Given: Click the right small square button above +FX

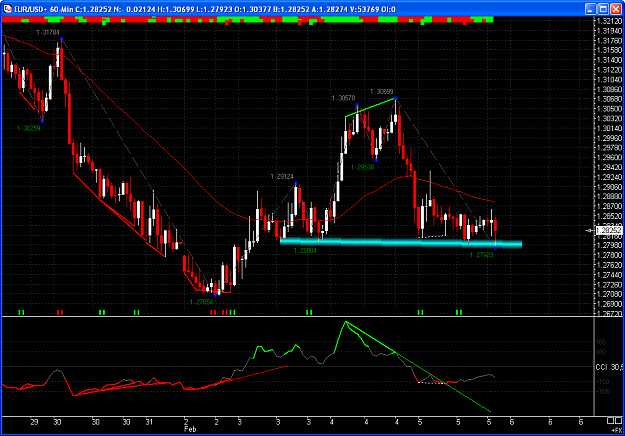Looking at the screenshot, I should (618, 420).
